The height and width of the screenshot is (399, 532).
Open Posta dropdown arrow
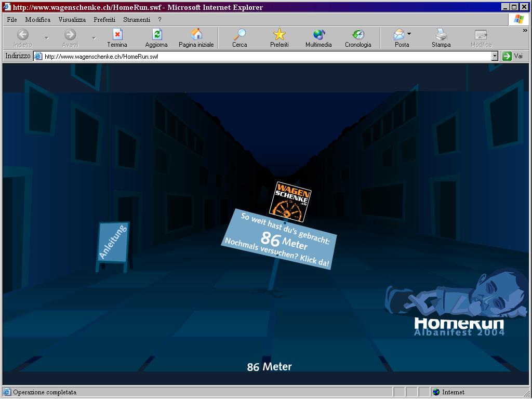point(409,34)
